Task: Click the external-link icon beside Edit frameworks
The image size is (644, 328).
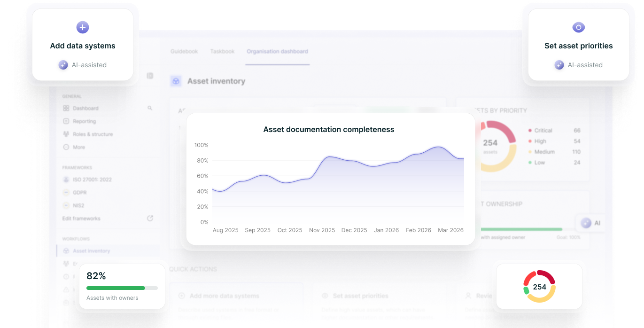Action: point(150,218)
